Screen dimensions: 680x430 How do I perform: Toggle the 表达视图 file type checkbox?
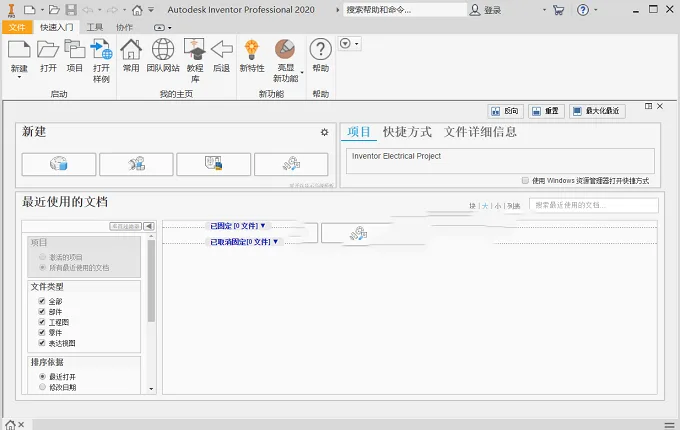pyautogui.click(x=42, y=342)
